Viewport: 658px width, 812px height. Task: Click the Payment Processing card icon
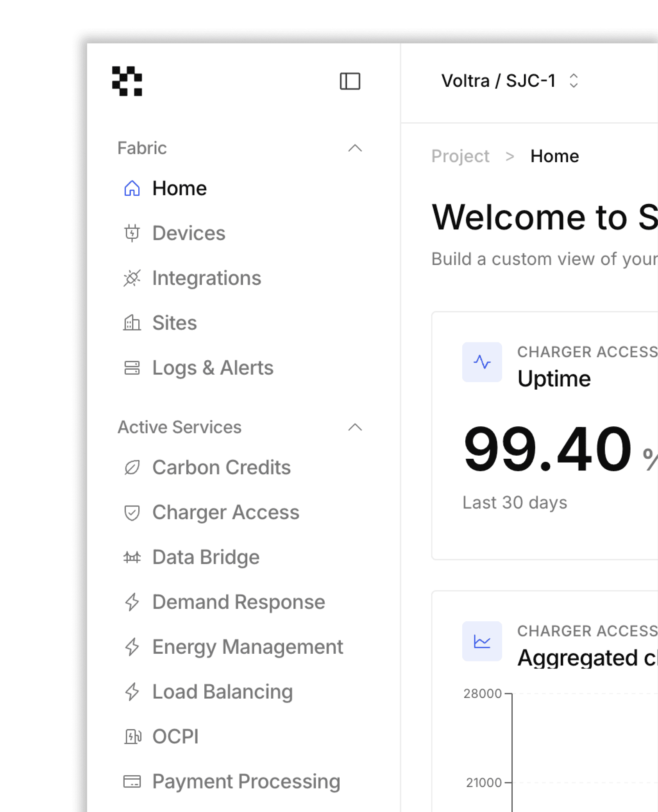coord(132,782)
